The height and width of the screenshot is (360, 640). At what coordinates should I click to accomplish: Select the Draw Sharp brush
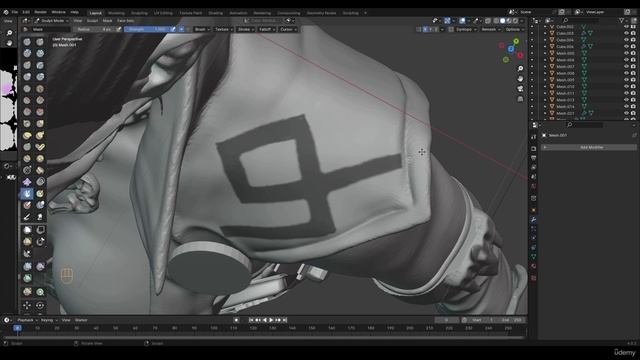click(x=40, y=42)
